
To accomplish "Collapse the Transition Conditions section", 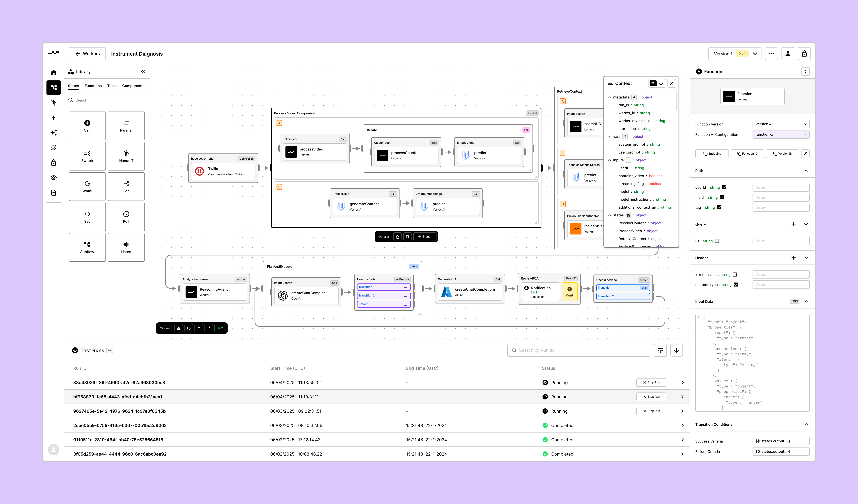I will coord(806,425).
